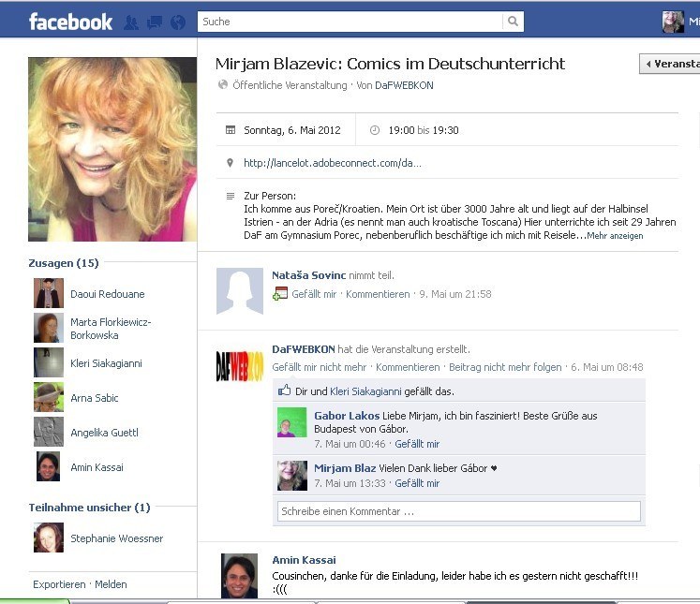
Task: Expand the 'Zusagen (15)' attendee list
Action: [x=63, y=263]
